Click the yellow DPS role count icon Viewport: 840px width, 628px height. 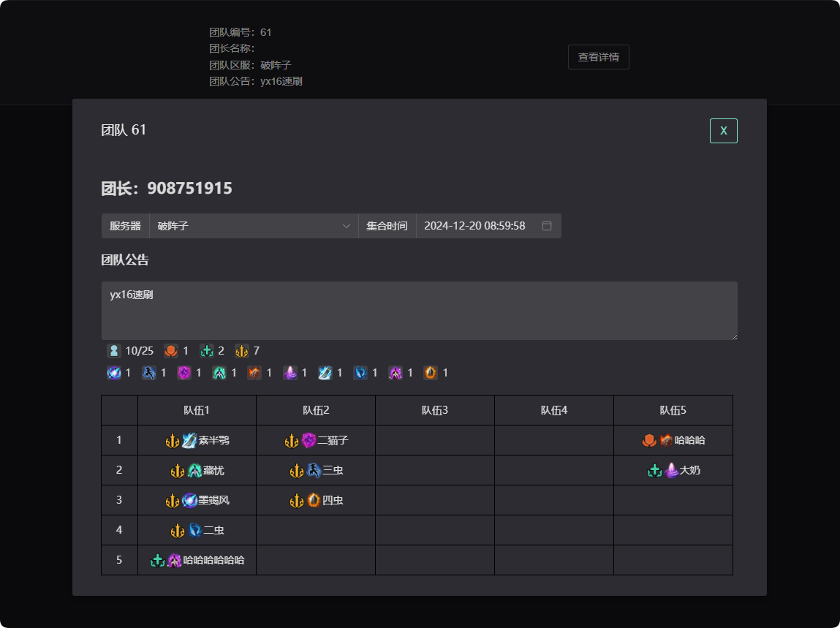click(x=242, y=351)
